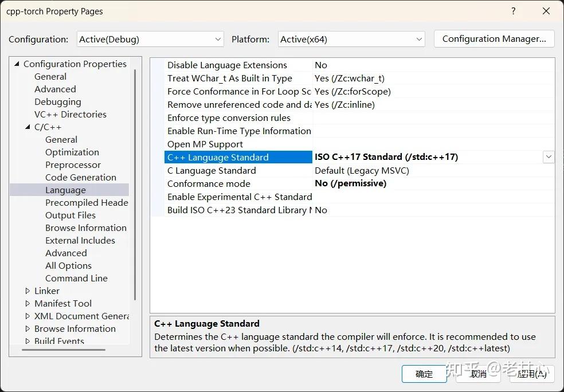The height and width of the screenshot is (392, 564).
Task: Open the C++ Language Standard value dropdown
Action: coord(549,156)
